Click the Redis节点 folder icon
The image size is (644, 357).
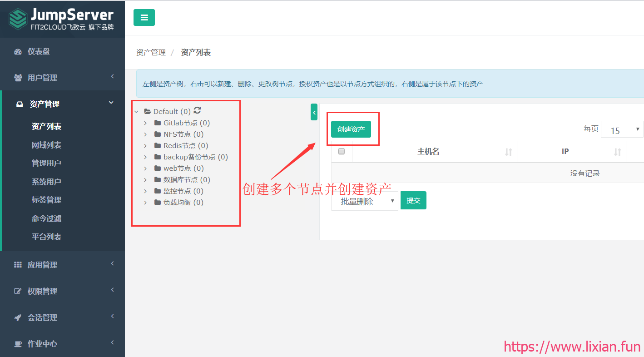(158, 145)
